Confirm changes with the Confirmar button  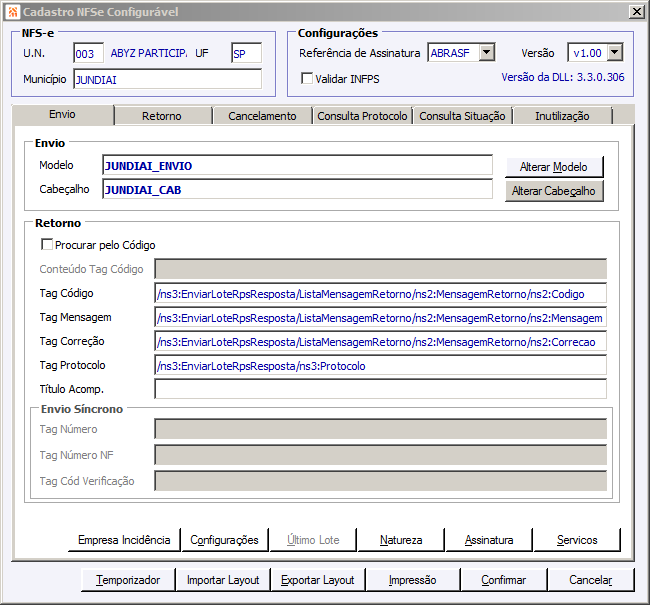[504, 580]
